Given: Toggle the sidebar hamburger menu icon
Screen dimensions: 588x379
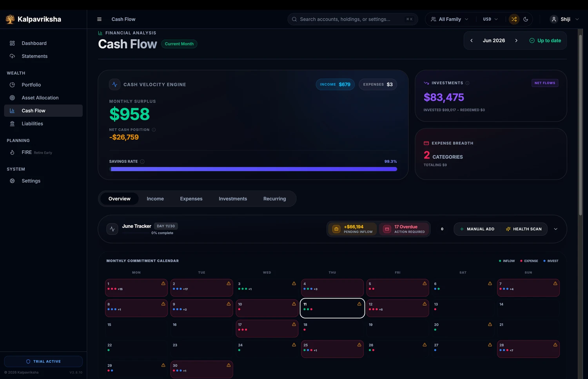Looking at the screenshot, I should coord(99,19).
